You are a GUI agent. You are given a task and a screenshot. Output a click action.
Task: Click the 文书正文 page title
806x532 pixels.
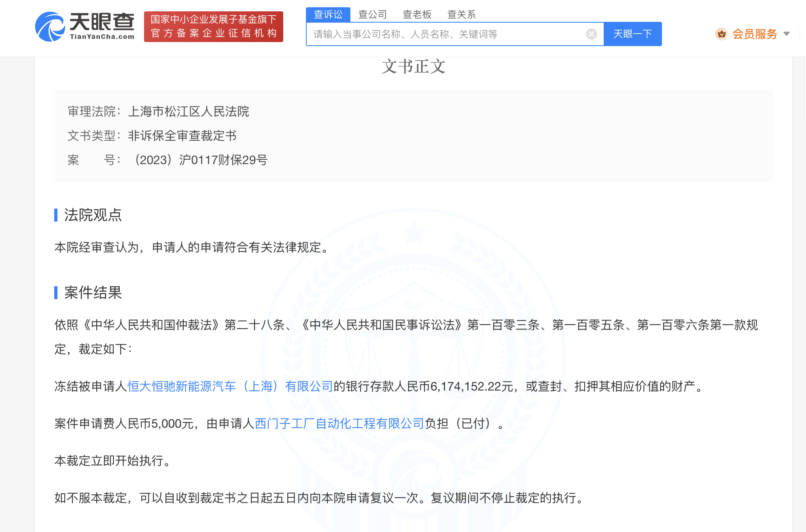(414, 67)
